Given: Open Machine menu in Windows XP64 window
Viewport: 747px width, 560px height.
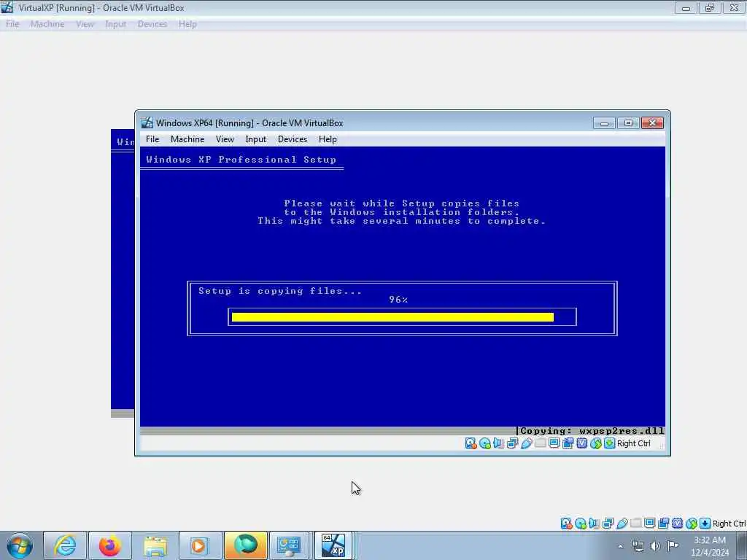Looking at the screenshot, I should click(x=187, y=139).
